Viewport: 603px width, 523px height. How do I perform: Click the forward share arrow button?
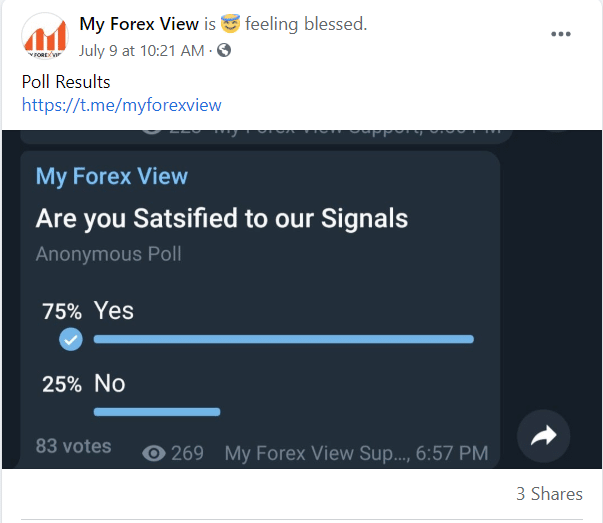(x=543, y=436)
